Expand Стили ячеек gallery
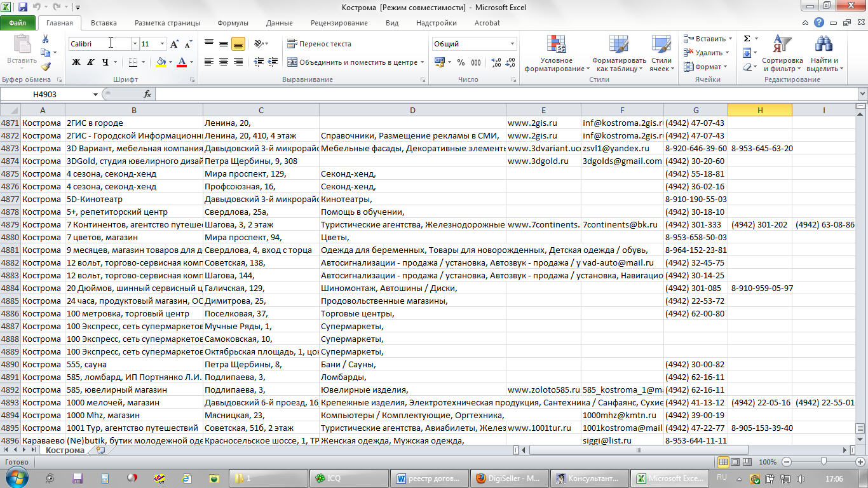 661,53
